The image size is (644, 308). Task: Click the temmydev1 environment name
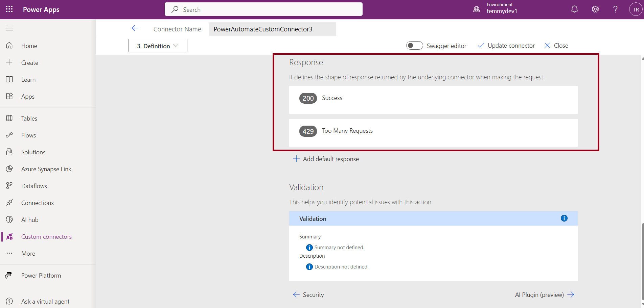point(502,11)
